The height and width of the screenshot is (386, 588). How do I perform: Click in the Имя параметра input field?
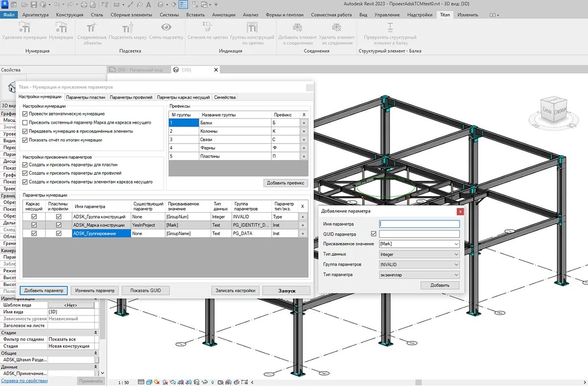419,224
